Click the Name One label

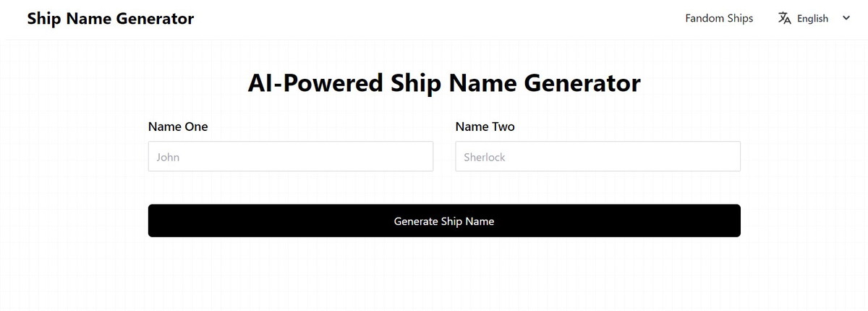coord(178,127)
